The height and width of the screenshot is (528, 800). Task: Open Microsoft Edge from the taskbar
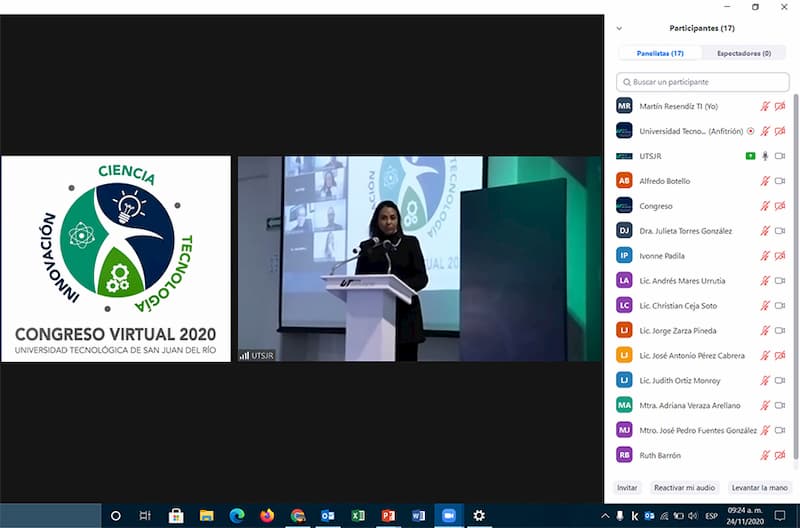(237, 516)
